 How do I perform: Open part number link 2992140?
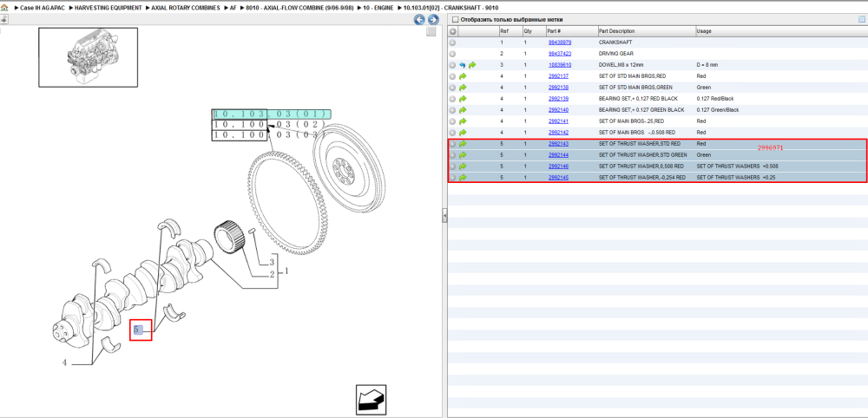point(558,110)
